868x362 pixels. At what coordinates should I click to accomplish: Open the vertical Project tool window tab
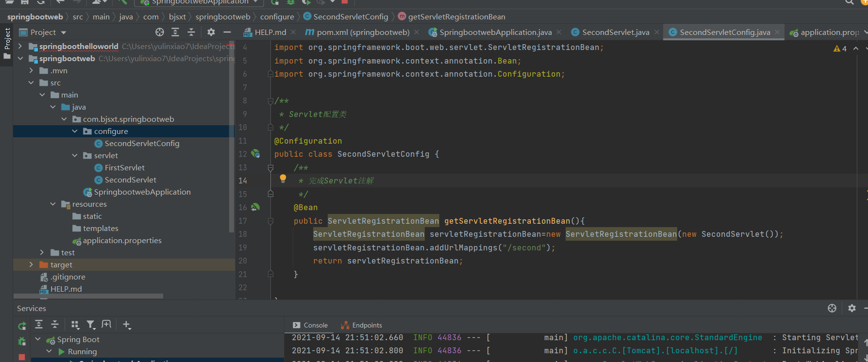pos(7,44)
